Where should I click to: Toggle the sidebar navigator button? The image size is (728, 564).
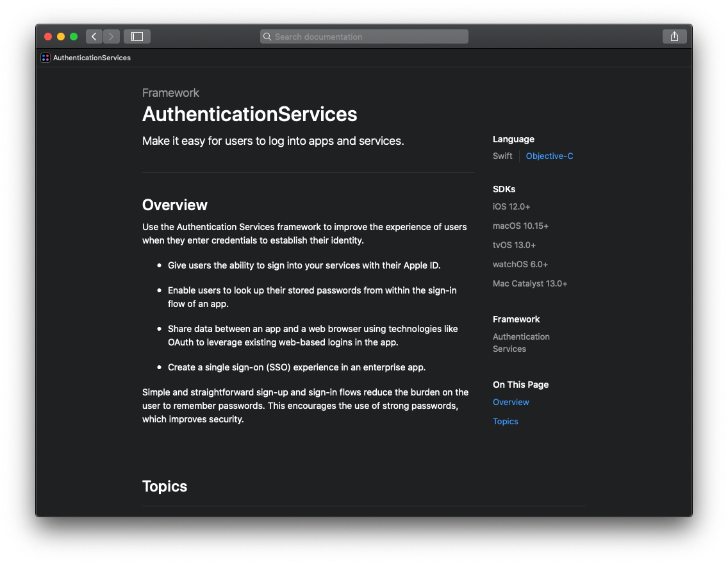(x=137, y=36)
